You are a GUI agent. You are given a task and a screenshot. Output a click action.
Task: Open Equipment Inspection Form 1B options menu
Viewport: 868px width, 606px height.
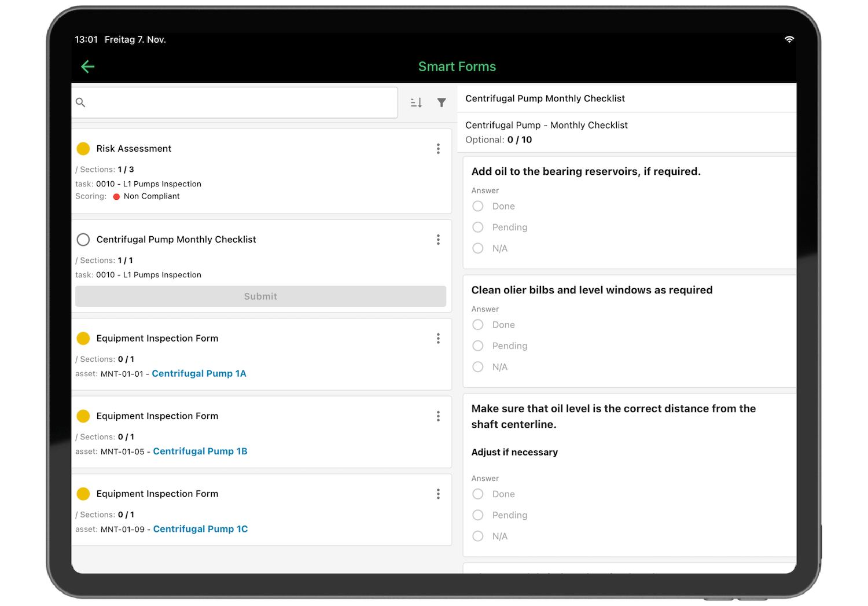pos(438,416)
